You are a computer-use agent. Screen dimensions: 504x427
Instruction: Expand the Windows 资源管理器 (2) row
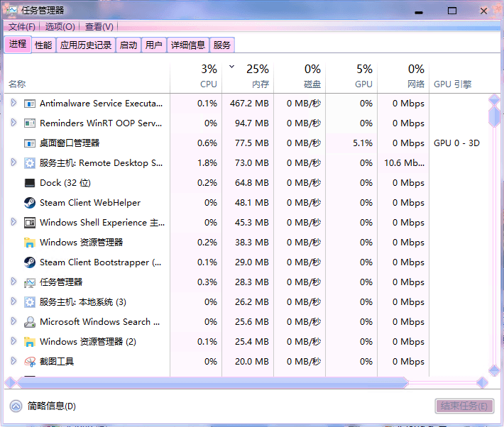13,341
